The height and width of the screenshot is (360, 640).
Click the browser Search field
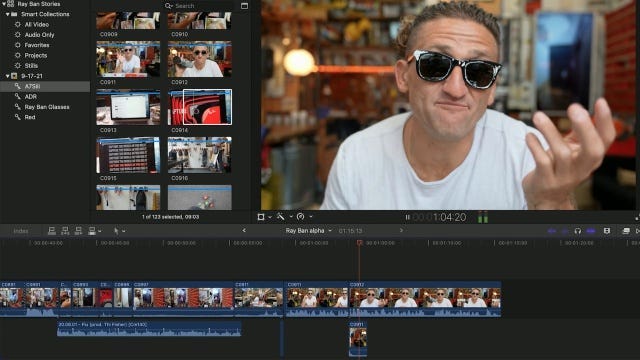click(x=199, y=6)
